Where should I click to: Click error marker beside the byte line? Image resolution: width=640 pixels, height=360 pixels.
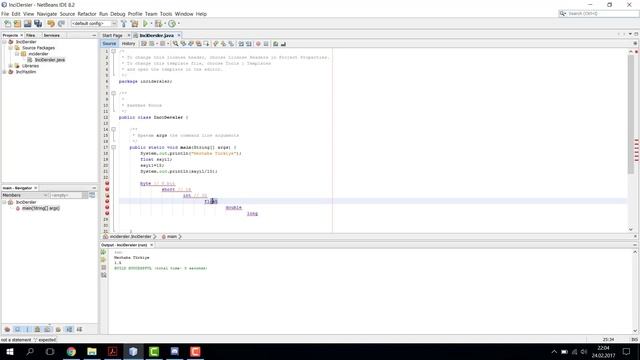(x=107, y=184)
